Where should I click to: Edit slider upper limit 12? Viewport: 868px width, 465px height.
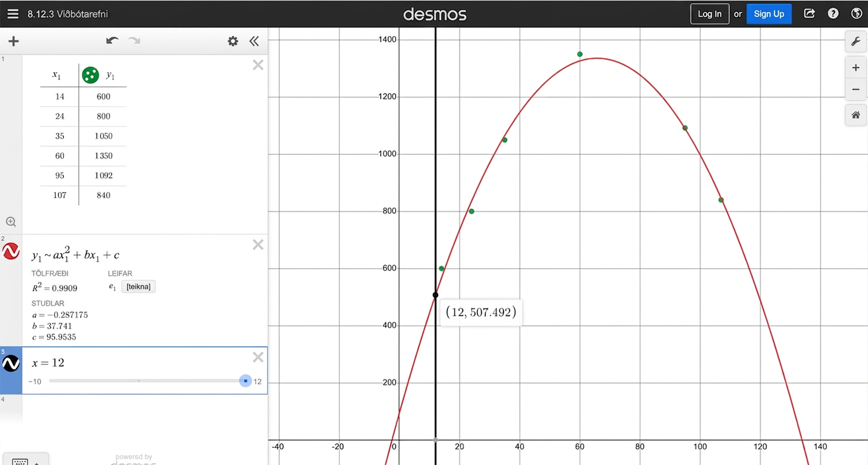(x=257, y=382)
